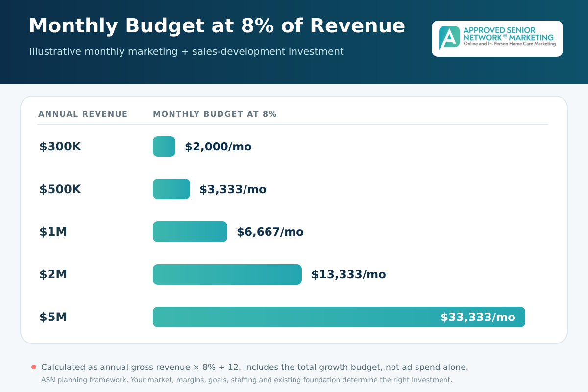Click the '$500K' revenue label

click(x=60, y=189)
